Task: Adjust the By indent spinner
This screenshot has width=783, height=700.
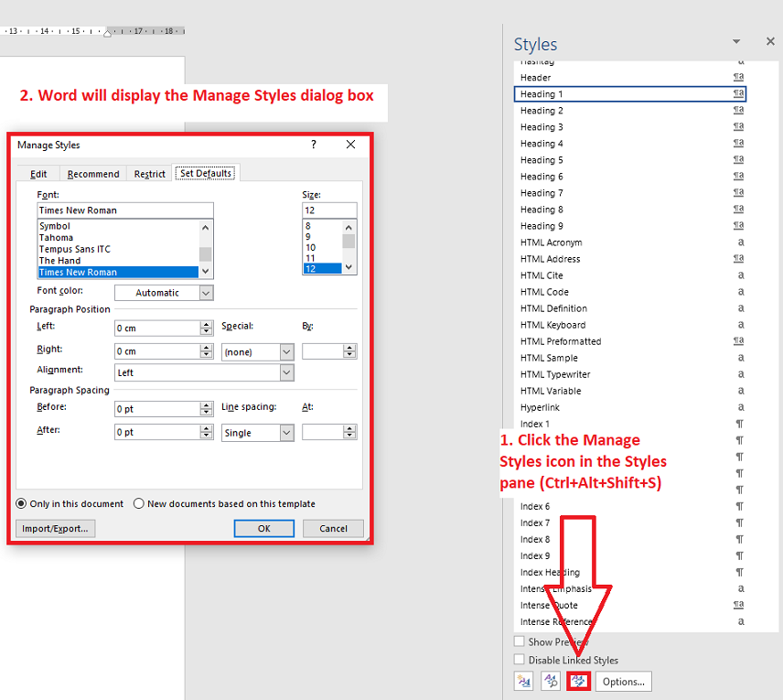Action: (349, 351)
